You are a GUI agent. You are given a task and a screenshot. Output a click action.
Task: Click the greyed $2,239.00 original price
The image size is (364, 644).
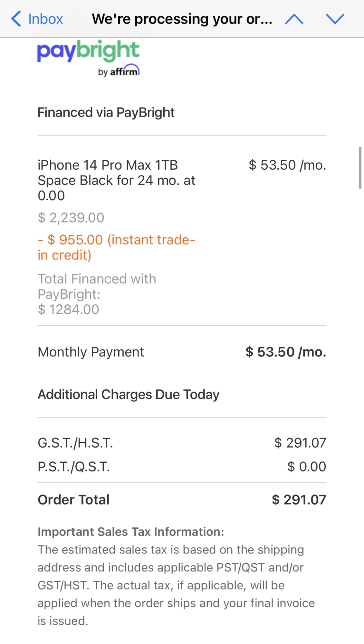tap(71, 218)
